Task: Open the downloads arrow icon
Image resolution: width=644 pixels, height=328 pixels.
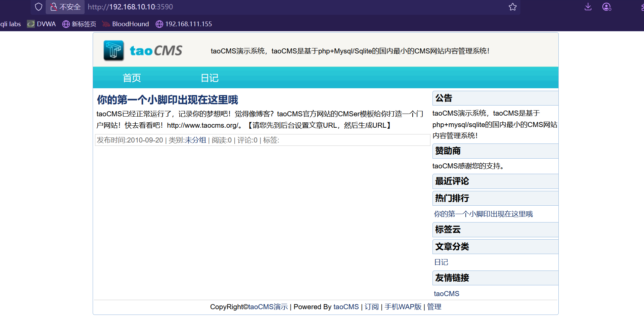Action: 588,7
